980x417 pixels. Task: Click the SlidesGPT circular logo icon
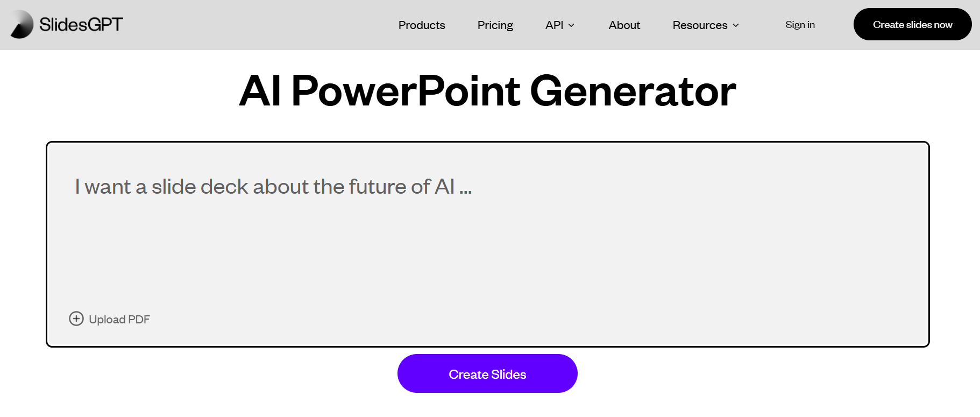(22, 25)
